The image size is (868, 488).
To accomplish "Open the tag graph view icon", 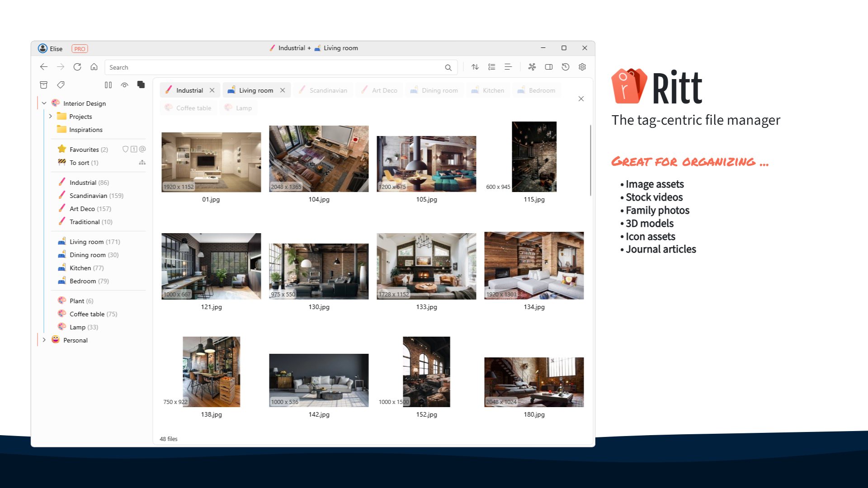I will pos(532,66).
